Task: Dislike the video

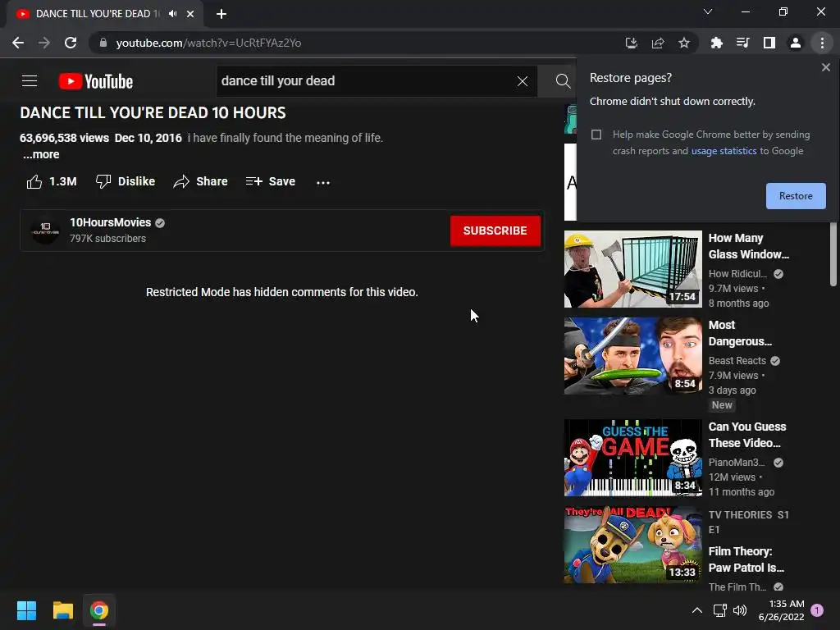Action: coord(126,181)
